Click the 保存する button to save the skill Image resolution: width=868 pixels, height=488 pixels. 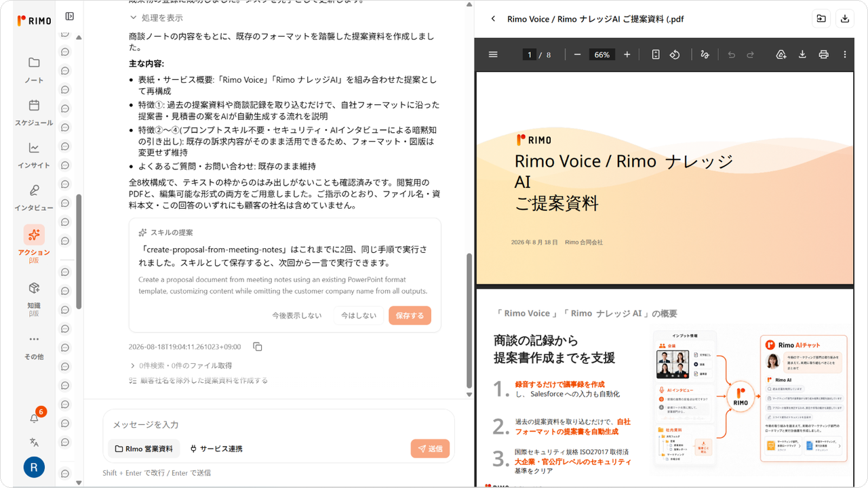click(x=410, y=316)
